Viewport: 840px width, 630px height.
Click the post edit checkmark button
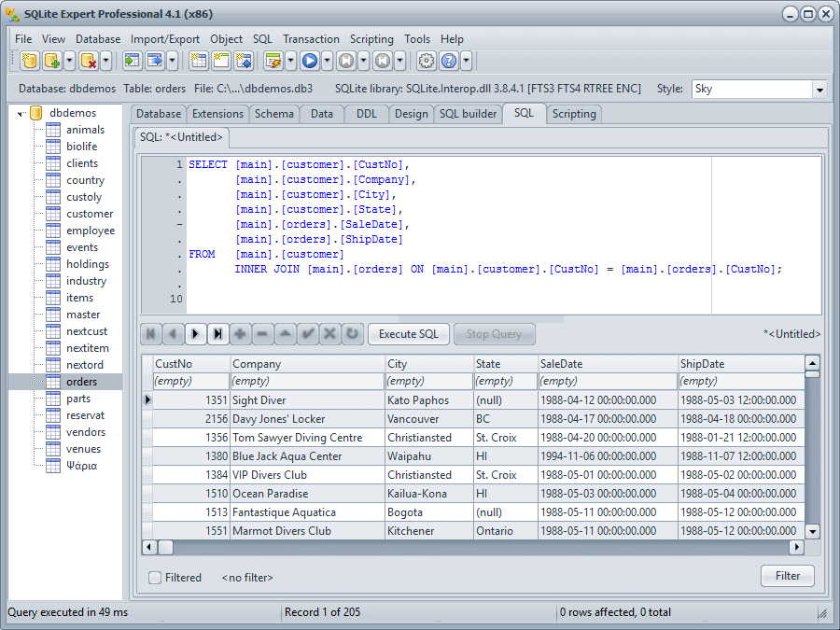coord(307,334)
